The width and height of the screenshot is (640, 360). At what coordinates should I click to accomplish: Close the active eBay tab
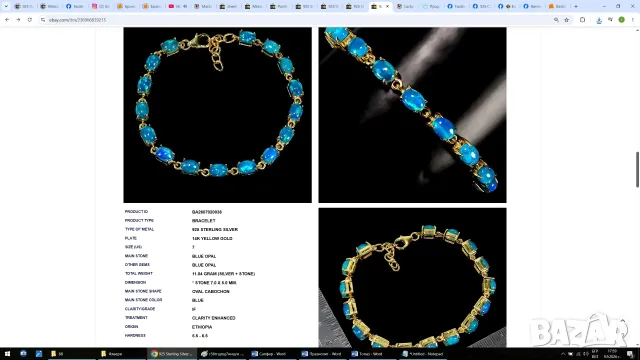pos(387,6)
